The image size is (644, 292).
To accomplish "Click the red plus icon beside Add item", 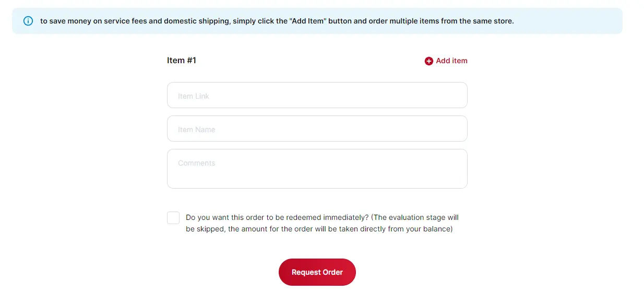I will coord(429,61).
